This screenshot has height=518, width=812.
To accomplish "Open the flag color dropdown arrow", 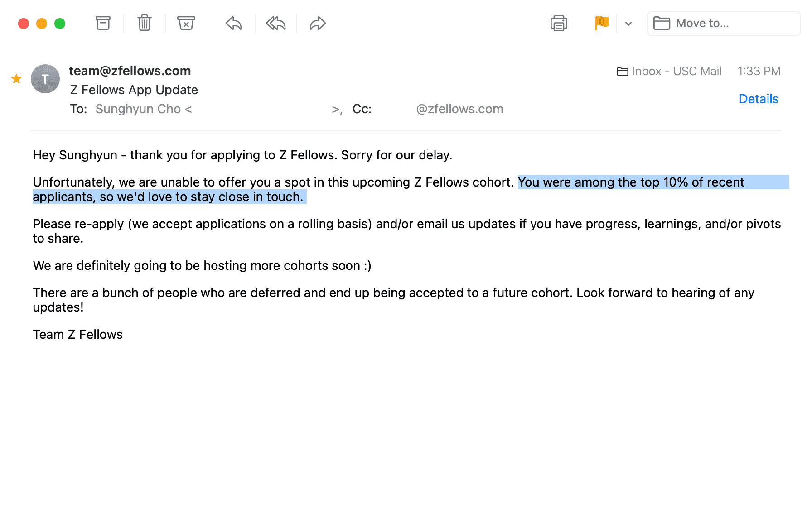I will 628,24.
